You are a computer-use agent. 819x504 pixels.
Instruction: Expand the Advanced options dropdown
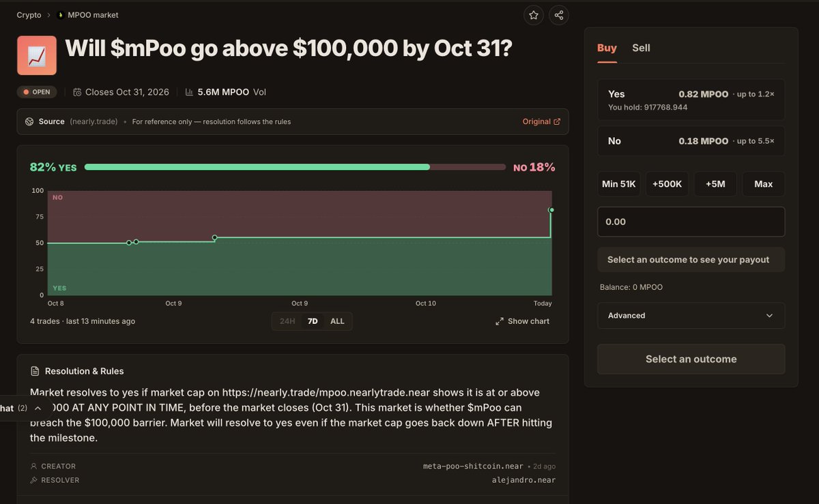click(691, 316)
